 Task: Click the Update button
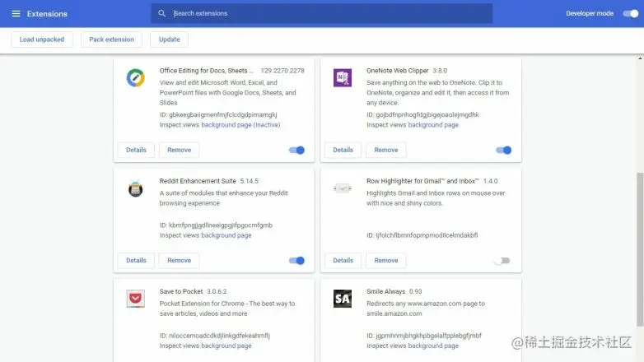click(169, 39)
